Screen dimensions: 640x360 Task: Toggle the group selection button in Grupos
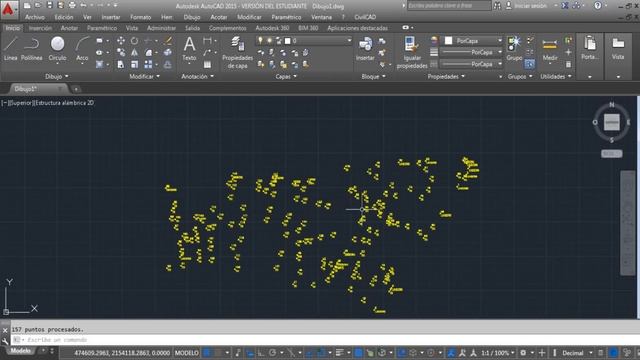(x=529, y=64)
